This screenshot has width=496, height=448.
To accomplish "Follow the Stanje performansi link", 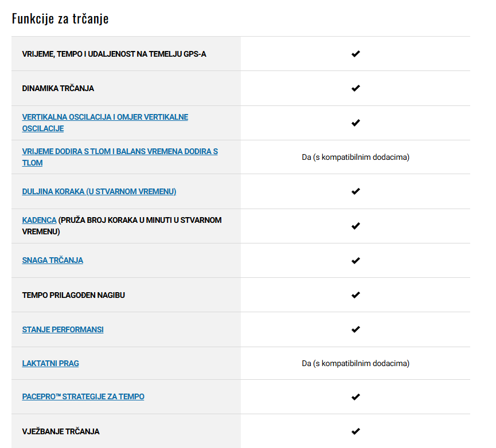I will pyautogui.click(x=63, y=329).
